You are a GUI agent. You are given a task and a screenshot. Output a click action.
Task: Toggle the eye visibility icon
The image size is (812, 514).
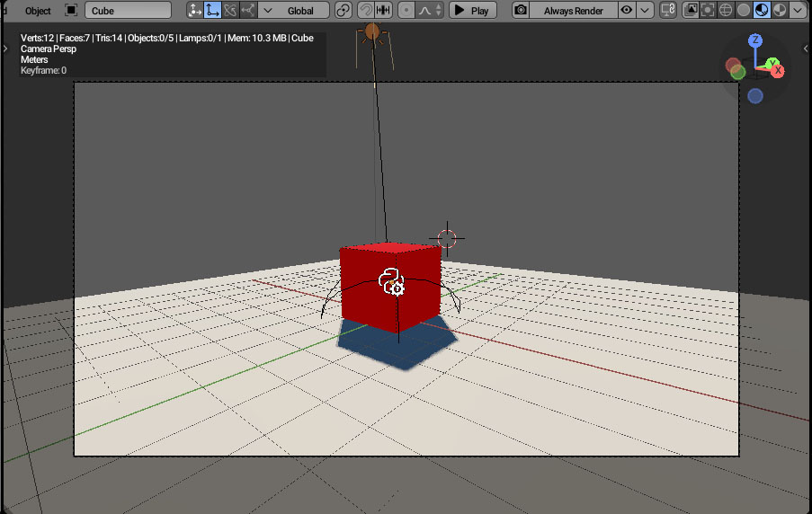pos(627,11)
